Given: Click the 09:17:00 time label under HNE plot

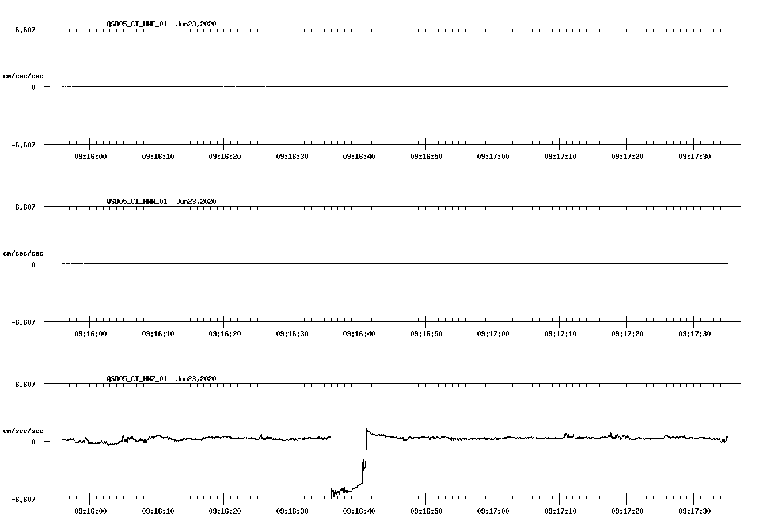Looking at the screenshot, I should [x=493, y=157].
